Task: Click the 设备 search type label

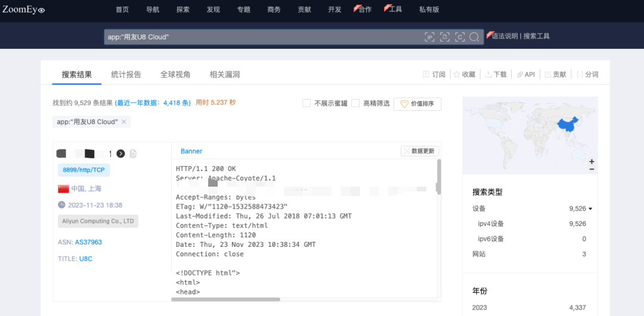Action: click(479, 209)
